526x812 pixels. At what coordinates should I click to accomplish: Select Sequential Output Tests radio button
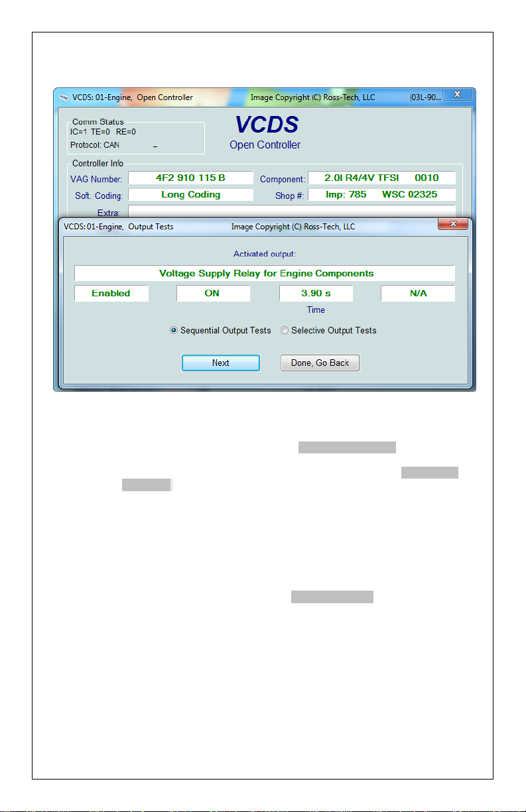tap(221, 330)
